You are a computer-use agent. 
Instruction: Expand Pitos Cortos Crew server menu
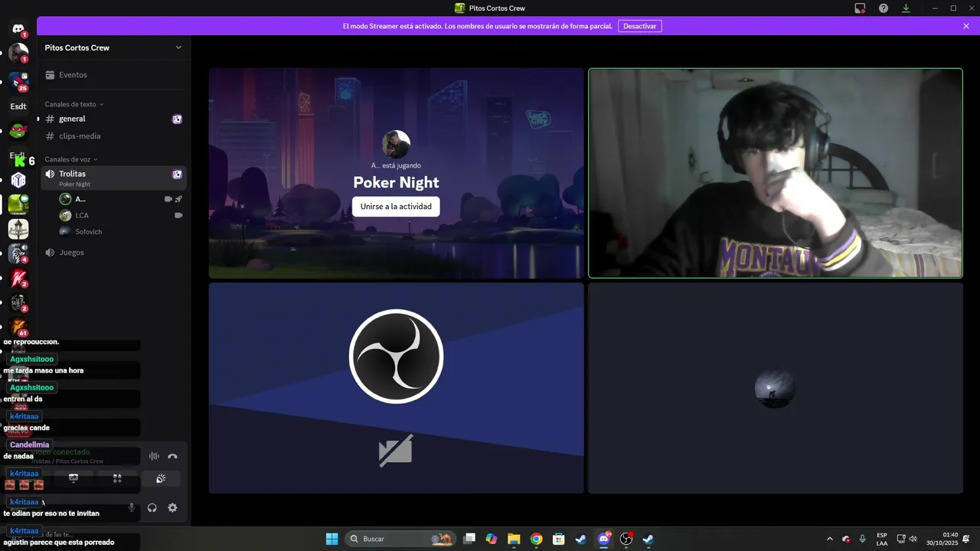(x=178, y=47)
